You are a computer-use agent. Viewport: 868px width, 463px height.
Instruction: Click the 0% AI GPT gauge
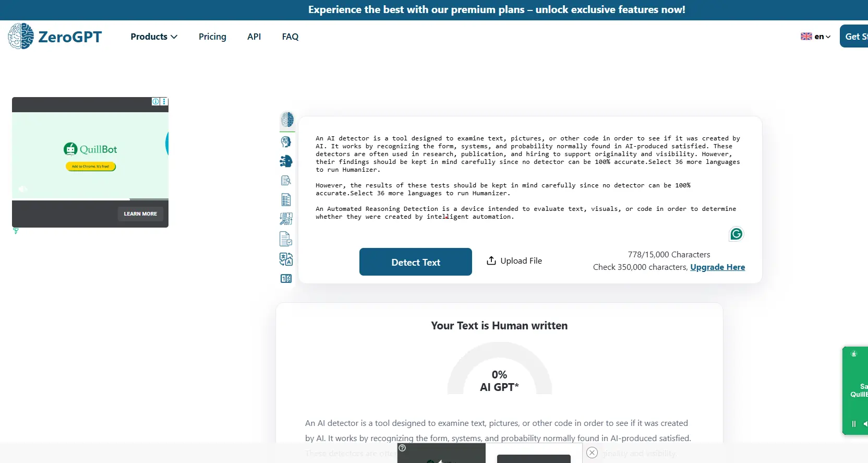[x=499, y=369]
